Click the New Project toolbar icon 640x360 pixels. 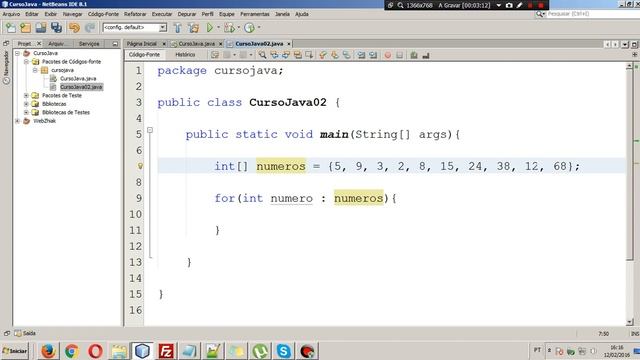[x=26, y=28]
